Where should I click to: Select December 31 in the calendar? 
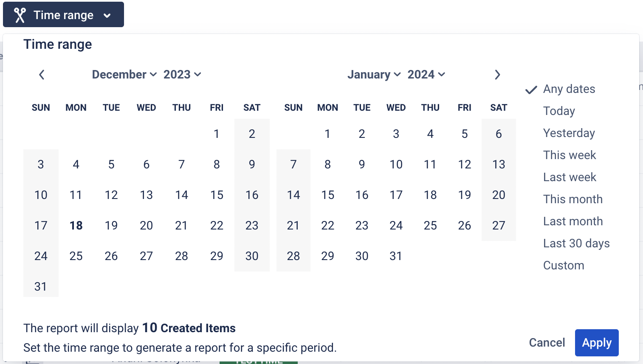coord(41,287)
